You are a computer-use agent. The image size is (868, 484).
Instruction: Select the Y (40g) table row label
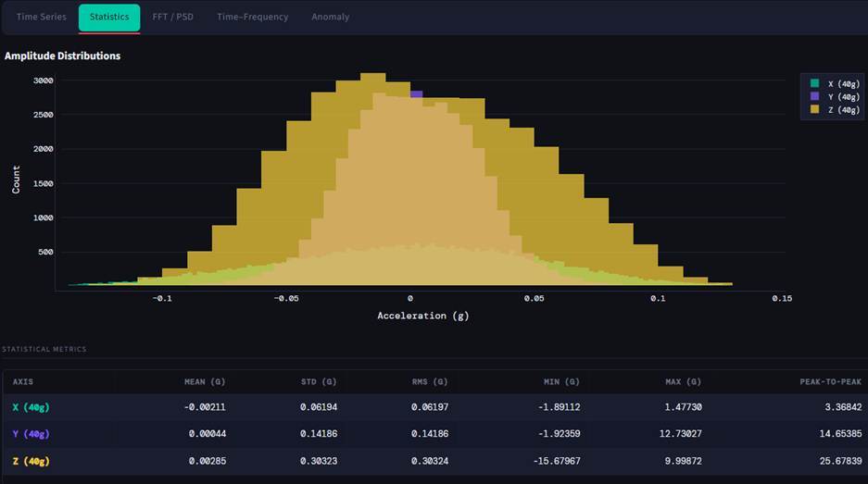click(31, 434)
